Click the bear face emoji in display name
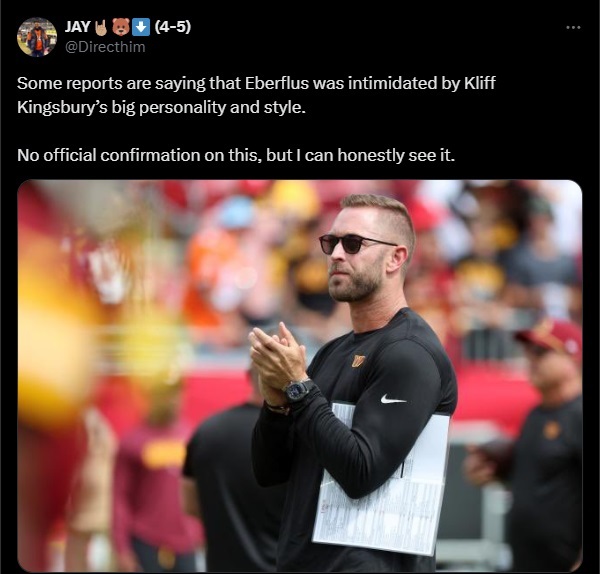Image resolution: width=600 pixels, height=574 pixels. point(121,27)
